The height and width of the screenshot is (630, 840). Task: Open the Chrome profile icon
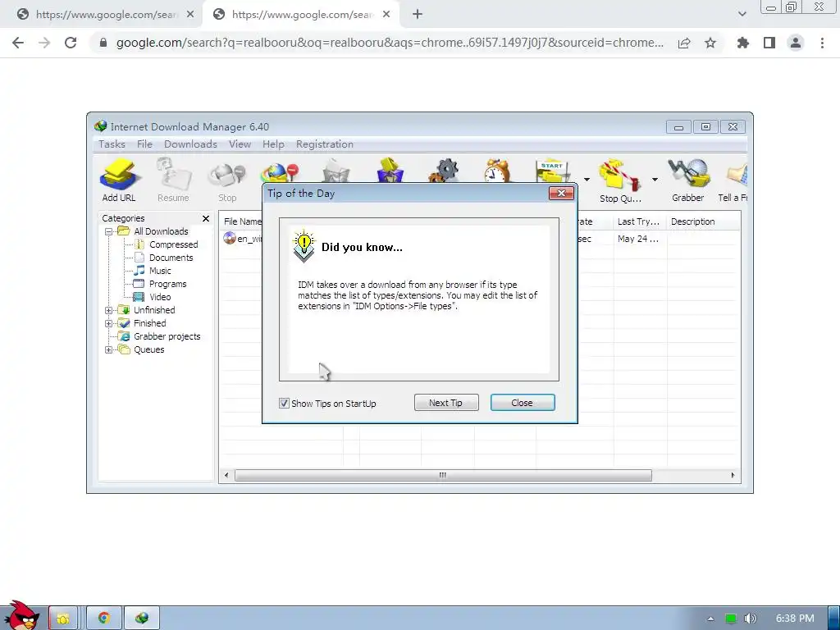pyautogui.click(x=796, y=43)
